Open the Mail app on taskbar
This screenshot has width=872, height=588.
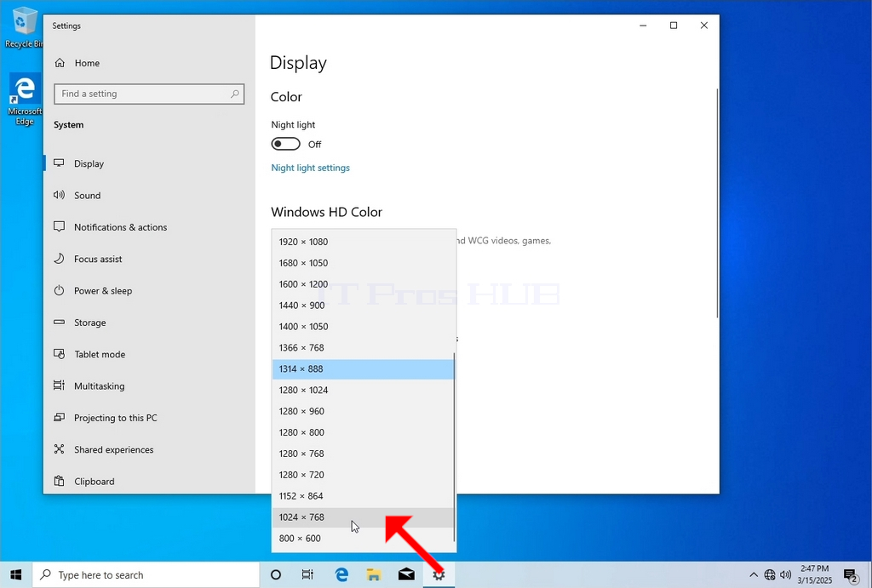click(x=406, y=574)
